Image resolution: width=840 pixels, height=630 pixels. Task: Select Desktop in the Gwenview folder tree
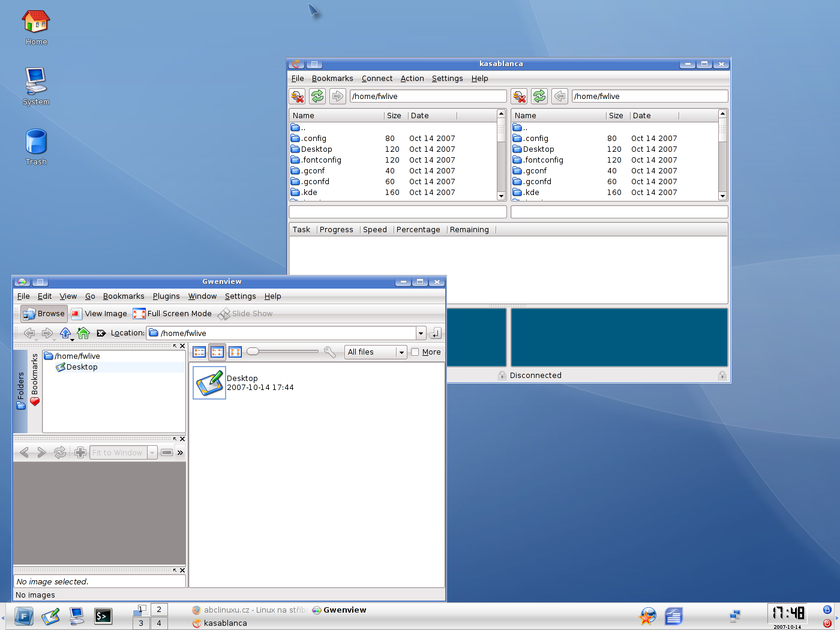pos(77,367)
